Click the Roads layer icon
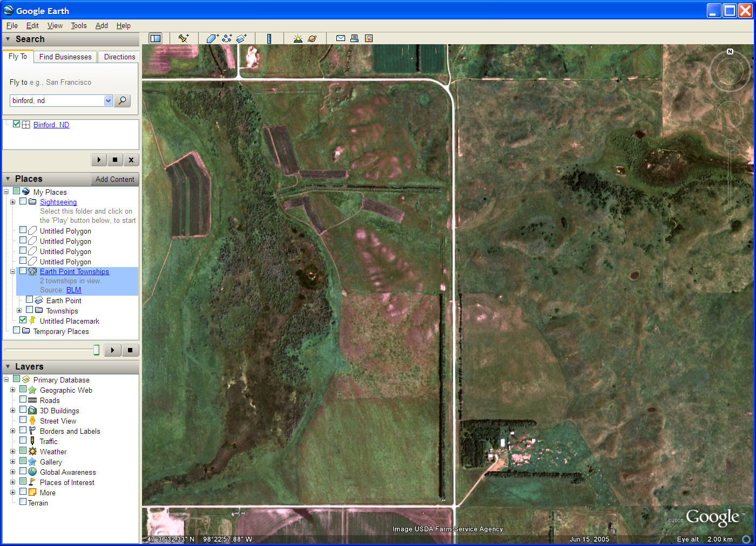756x546 pixels. click(32, 400)
